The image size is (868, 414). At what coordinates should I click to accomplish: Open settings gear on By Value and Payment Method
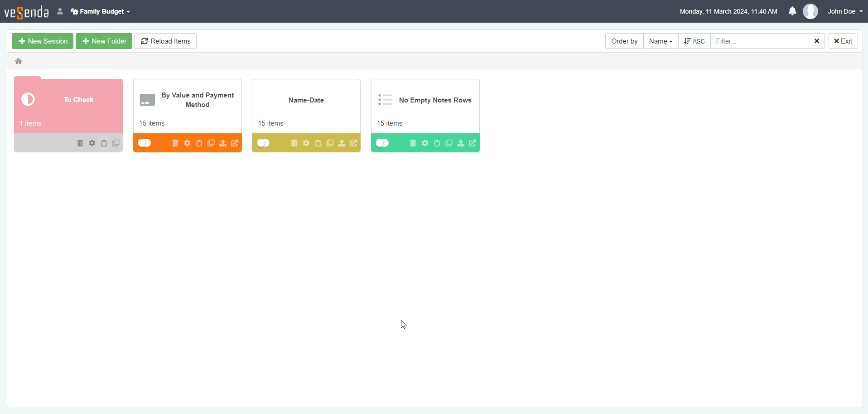[187, 143]
